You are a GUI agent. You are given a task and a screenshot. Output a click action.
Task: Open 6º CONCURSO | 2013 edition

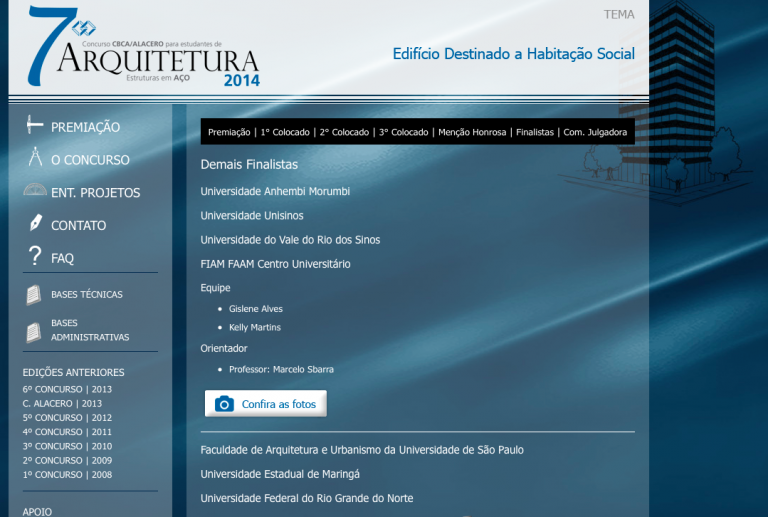(x=67, y=390)
